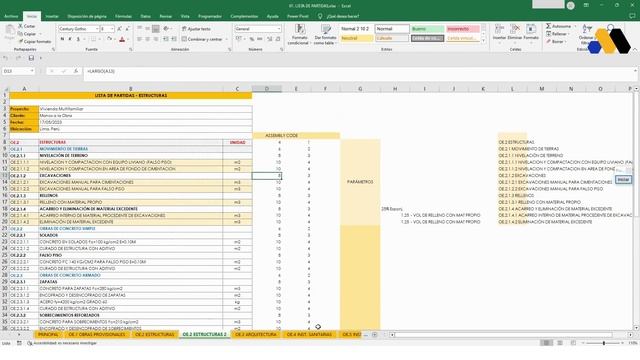The image size is (640, 360).
Task: Open Dar formato como tabla
Action: point(325,34)
